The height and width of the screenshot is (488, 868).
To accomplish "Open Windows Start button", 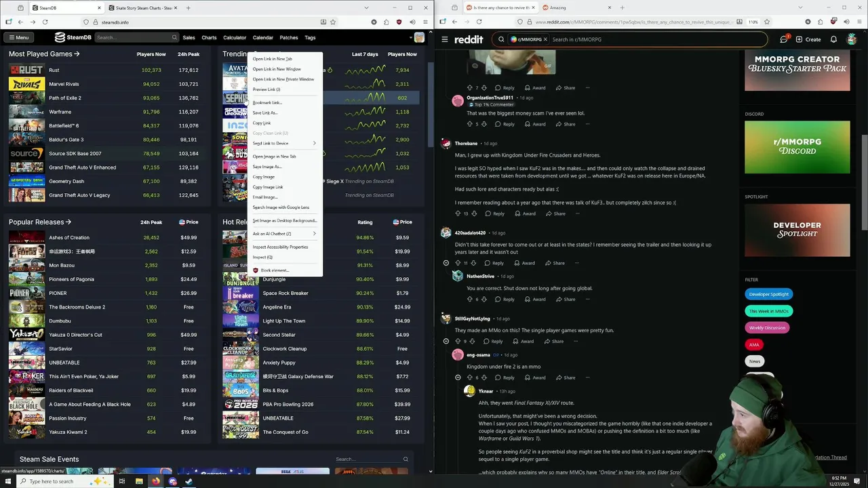I will [7, 481].
